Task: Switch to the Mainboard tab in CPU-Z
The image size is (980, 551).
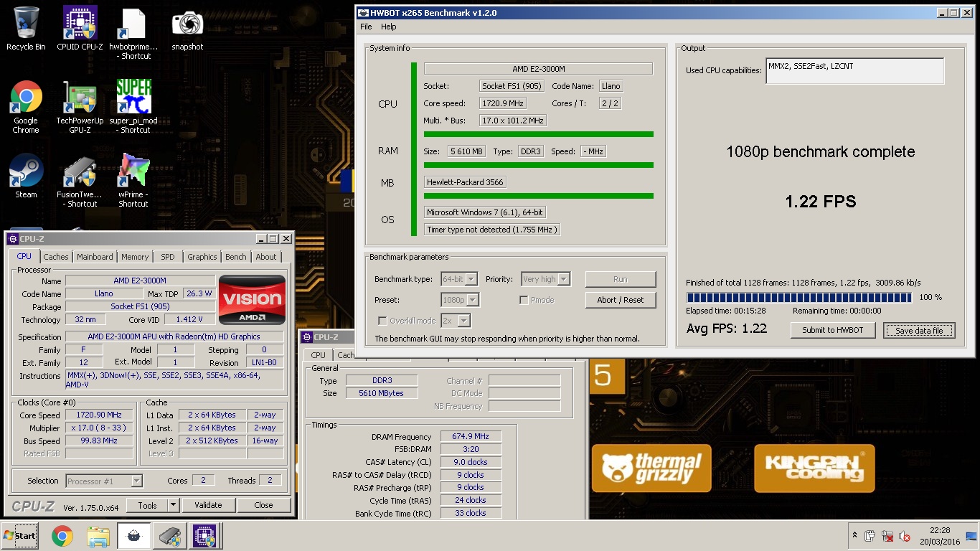Action: (95, 257)
